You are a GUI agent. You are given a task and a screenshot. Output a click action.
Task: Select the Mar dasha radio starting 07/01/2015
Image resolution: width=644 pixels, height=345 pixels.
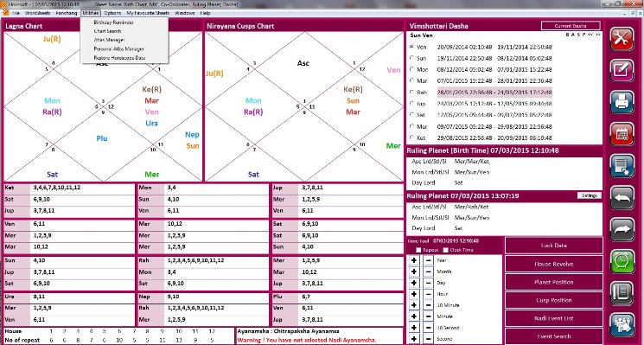click(412, 81)
